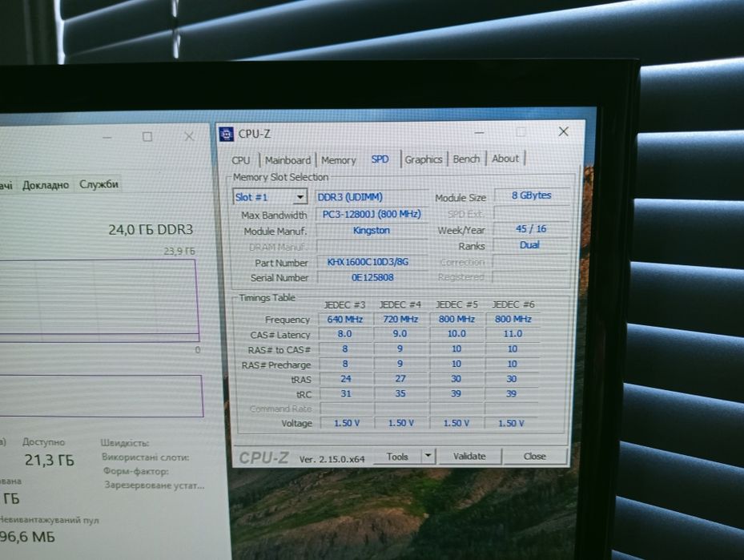
Task: Click the JEDEC #5 column header
Action: pos(456,304)
